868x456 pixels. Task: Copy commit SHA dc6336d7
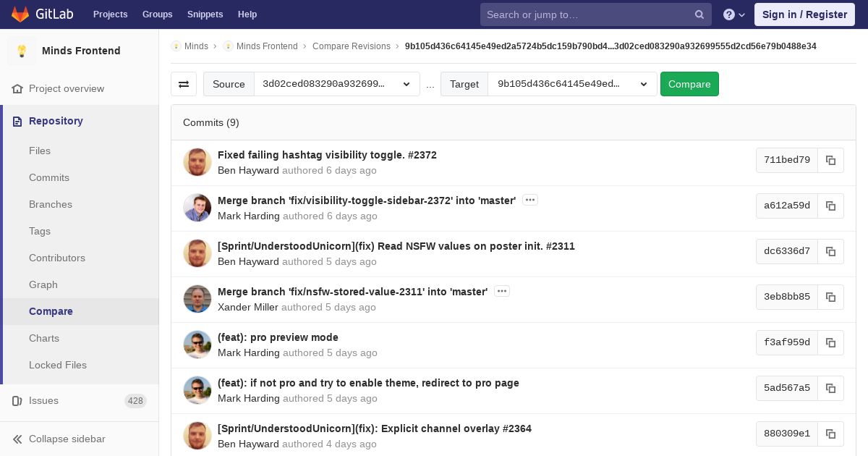click(x=830, y=252)
